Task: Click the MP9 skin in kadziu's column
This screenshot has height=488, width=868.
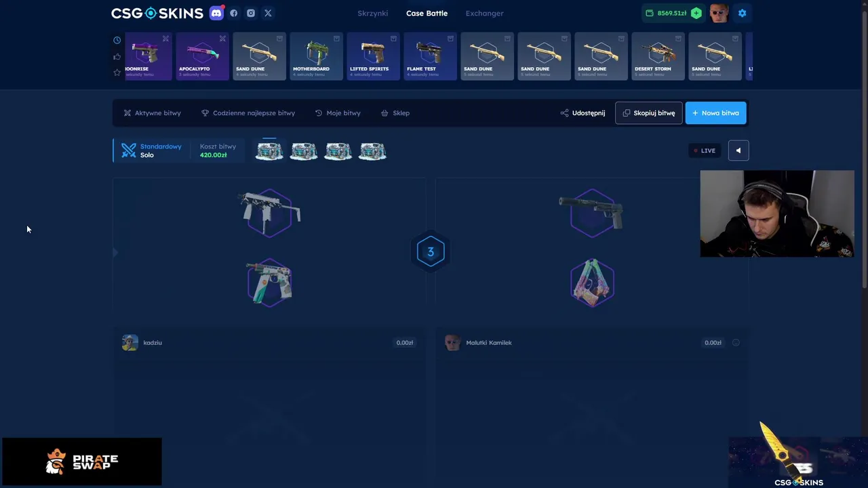Action: [x=269, y=212]
